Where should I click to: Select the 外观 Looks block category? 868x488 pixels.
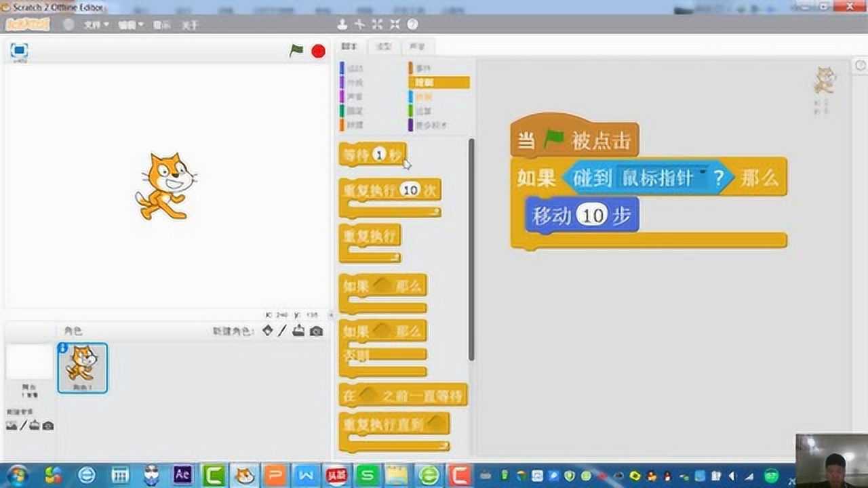352,83
